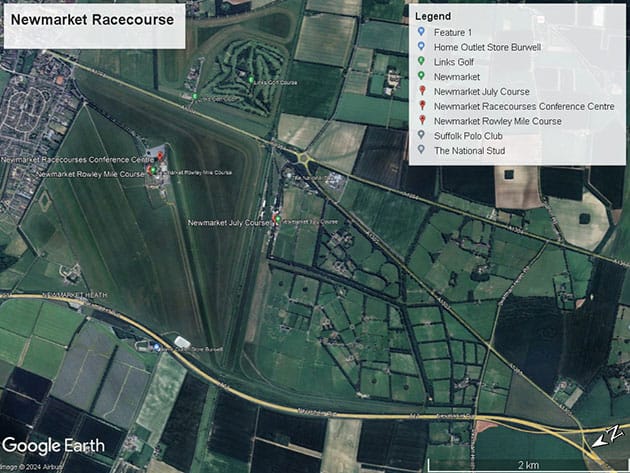Select Links Golf legend label
This screenshot has width=630, height=473.
coord(454,62)
